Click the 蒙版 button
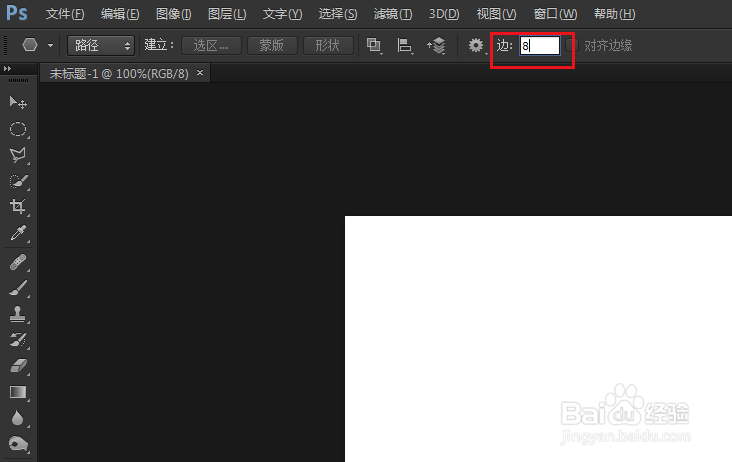Image resolution: width=732 pixels, height=462 pixels. click(272, 46)
